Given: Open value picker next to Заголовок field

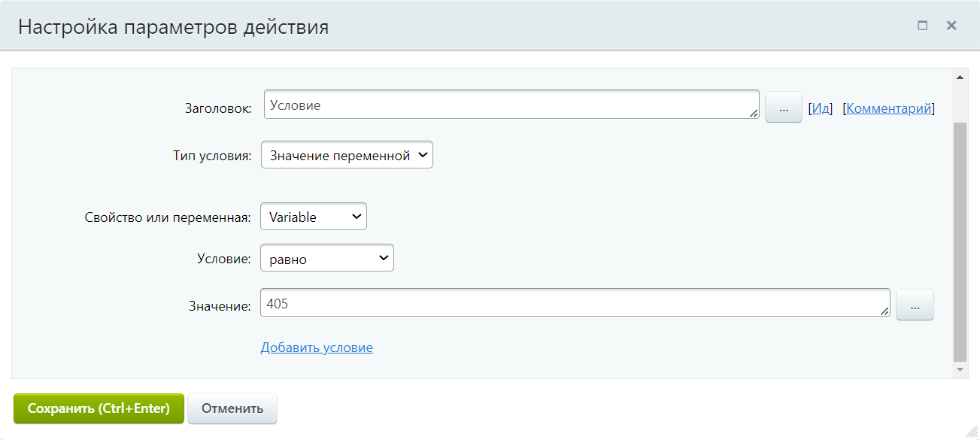Looking at the screenshot, I should point(783,108).
